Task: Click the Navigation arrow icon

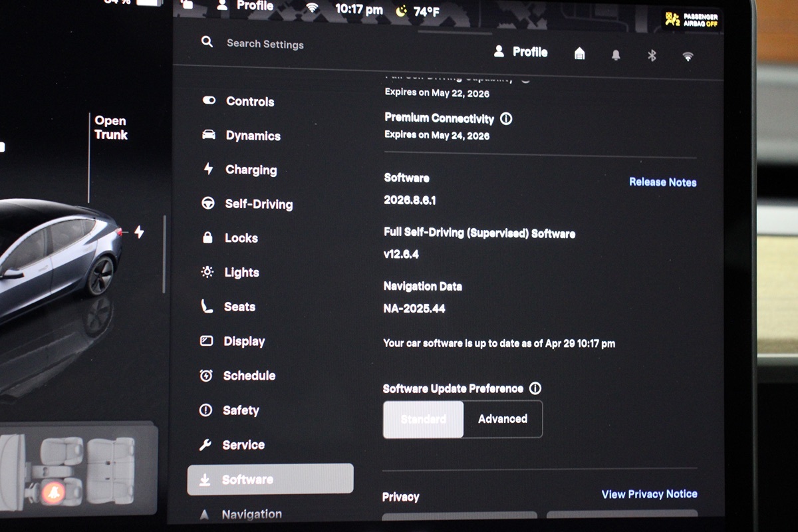Action: [204, 515]
